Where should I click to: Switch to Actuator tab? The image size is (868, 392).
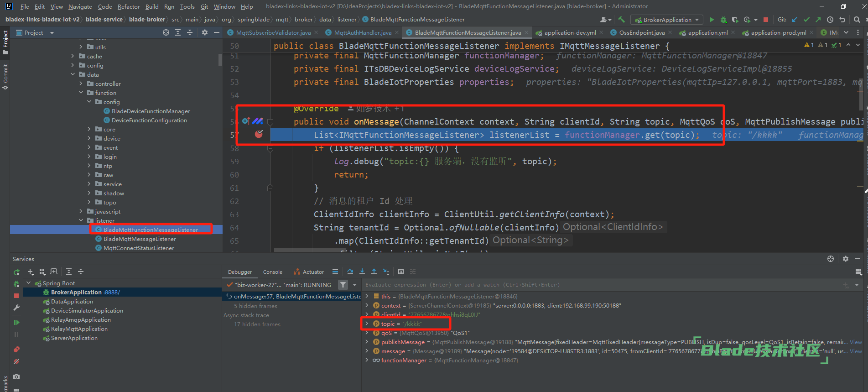(x=309, y=272)
